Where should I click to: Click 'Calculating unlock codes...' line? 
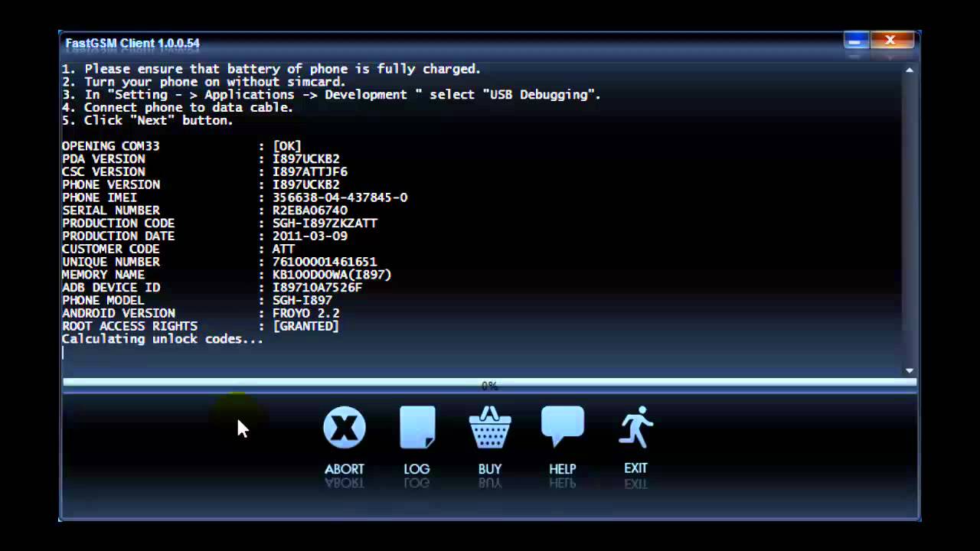pyautogui.click(x=162, y=339)
